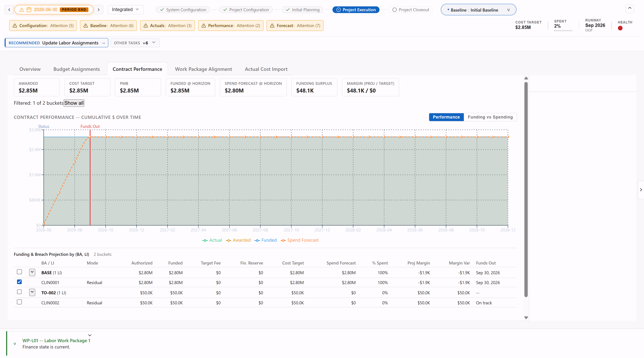The height and width of the screenshot is (358, 644).
Task: Check the BASE row checkbox
Action: tap(19, 272)
